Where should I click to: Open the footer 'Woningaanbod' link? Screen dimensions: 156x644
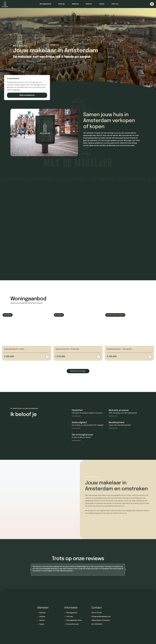pyautogui.click(x=72, y=613)
